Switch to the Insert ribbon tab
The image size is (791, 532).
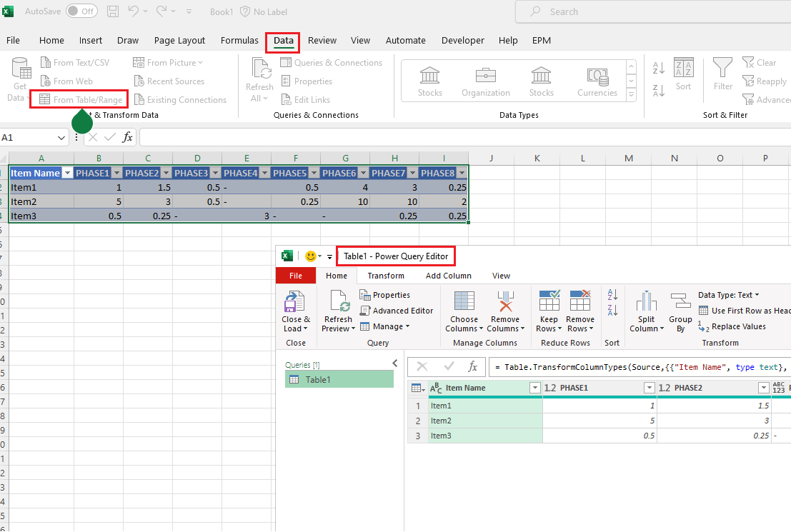(x=90, y=40)
